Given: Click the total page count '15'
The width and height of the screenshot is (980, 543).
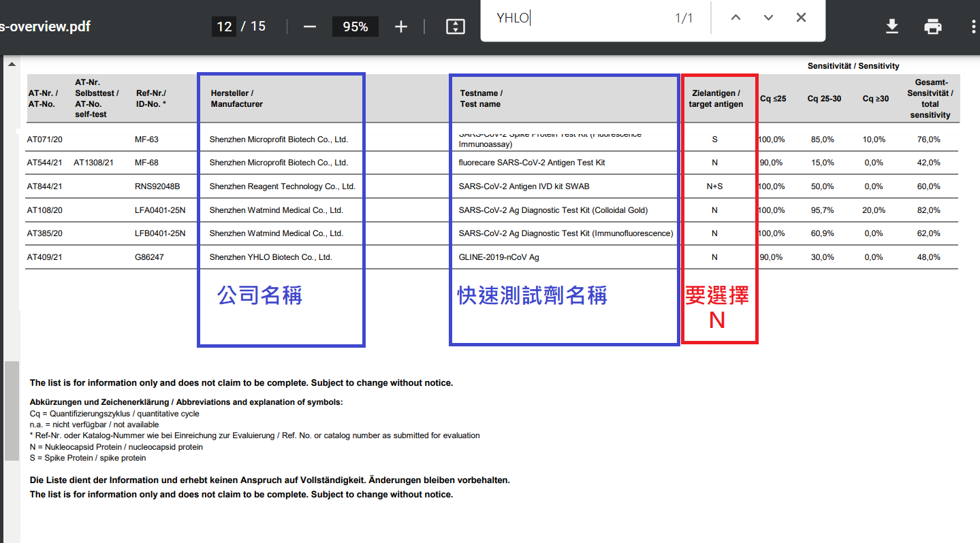Looking at the screenshot, I should click(x=258, y=27).
